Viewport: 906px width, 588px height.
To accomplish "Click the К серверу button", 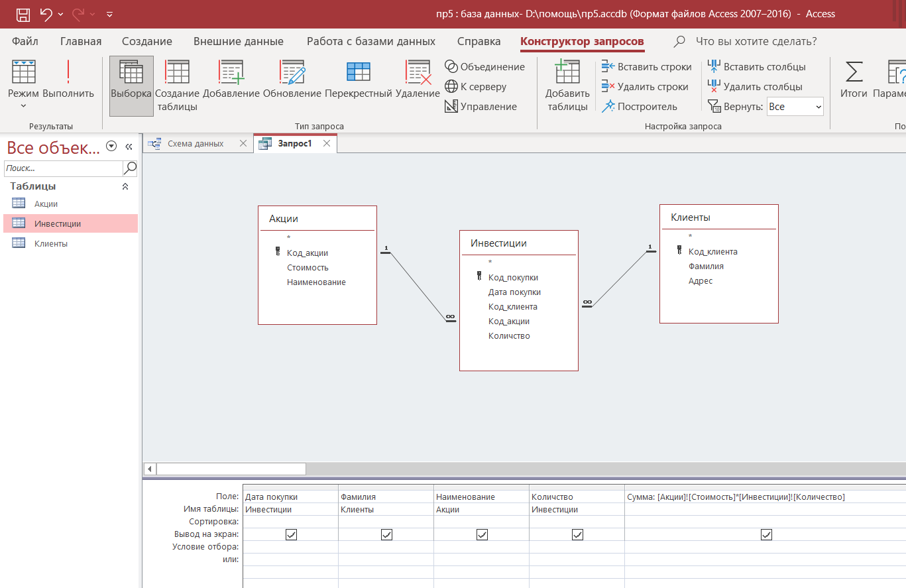I will (x=475, y=86).
